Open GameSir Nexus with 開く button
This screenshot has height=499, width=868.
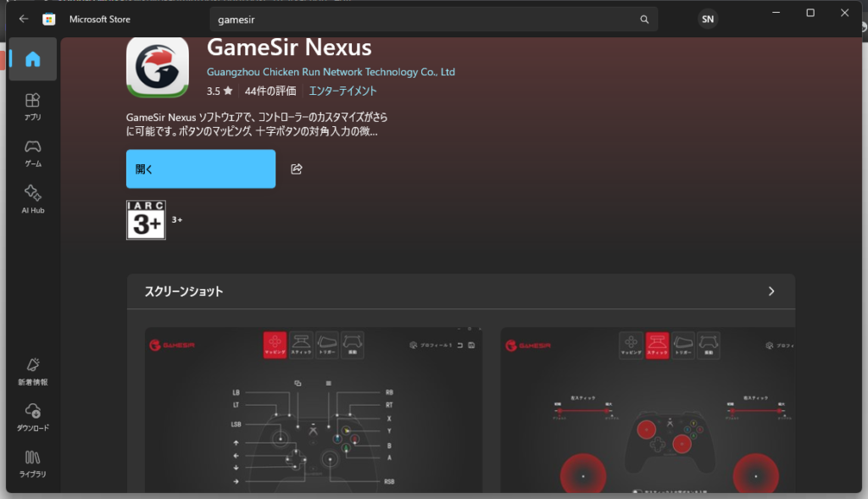pyautogui.click(x=201, y=169)
